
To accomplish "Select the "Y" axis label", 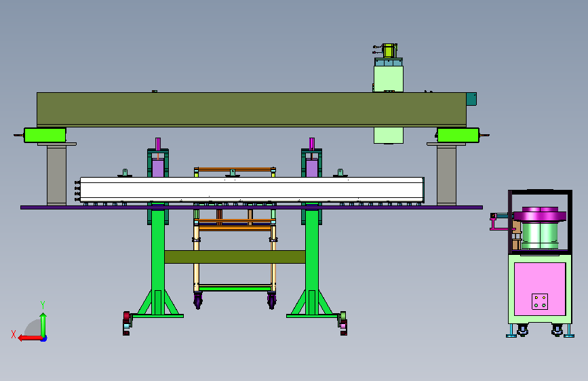I will tap(43, 304).
